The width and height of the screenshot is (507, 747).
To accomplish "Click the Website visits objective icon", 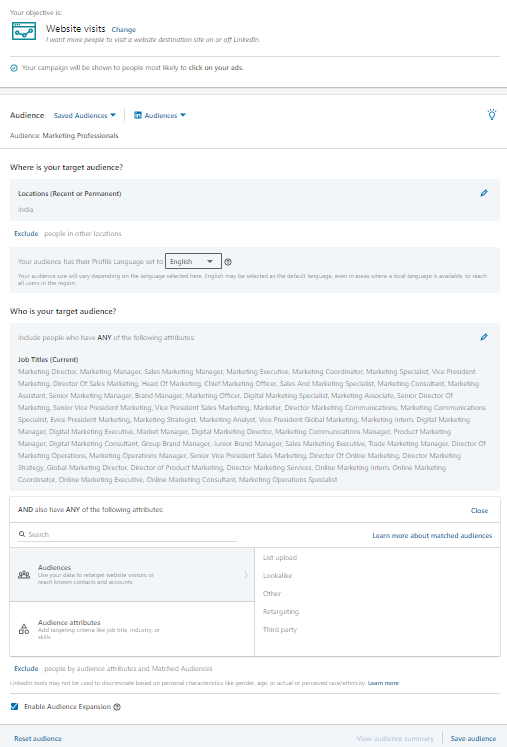I will pyautogui.click(x=24, y=31).
